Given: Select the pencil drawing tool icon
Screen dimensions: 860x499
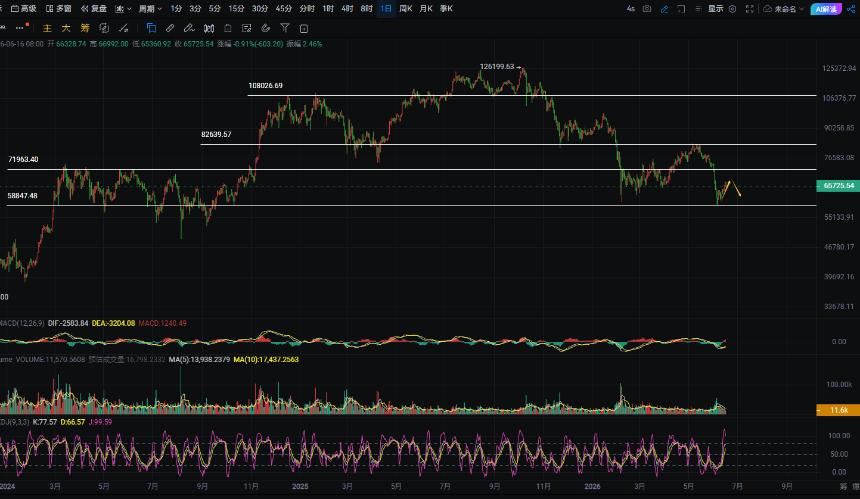Looking at the screenshot, I should [170, 28].
